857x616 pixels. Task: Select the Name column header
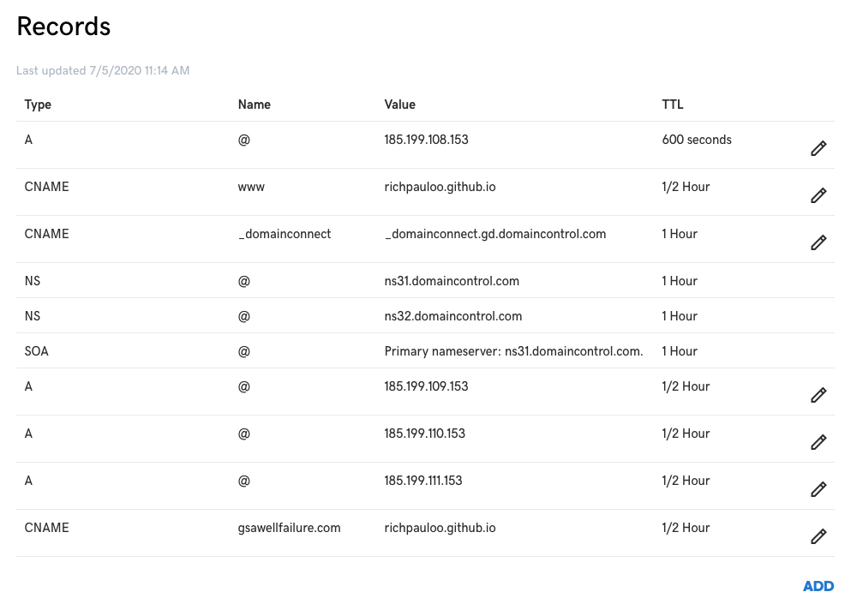pos(255,105)
